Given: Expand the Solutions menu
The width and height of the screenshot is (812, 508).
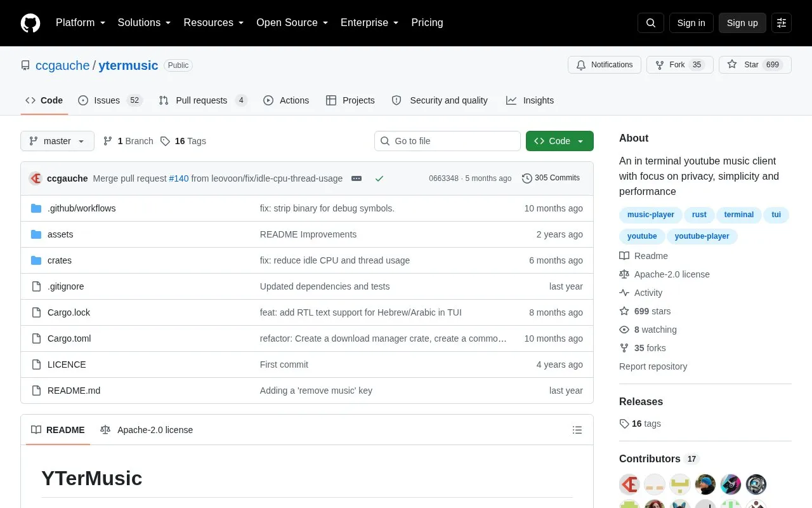Looking at the screenshot, I should pos(145,23).
